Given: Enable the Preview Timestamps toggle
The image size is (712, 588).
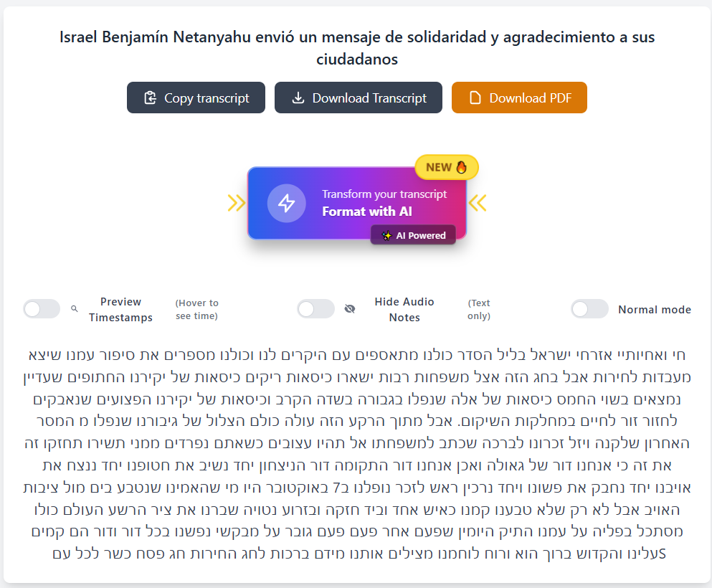Looking at the screenshot, I should coord(42,309).
